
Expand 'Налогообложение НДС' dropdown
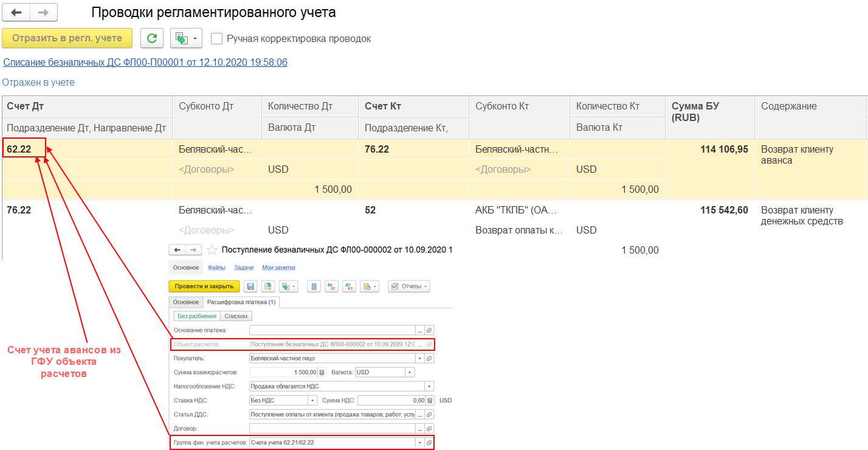point(429,386)
